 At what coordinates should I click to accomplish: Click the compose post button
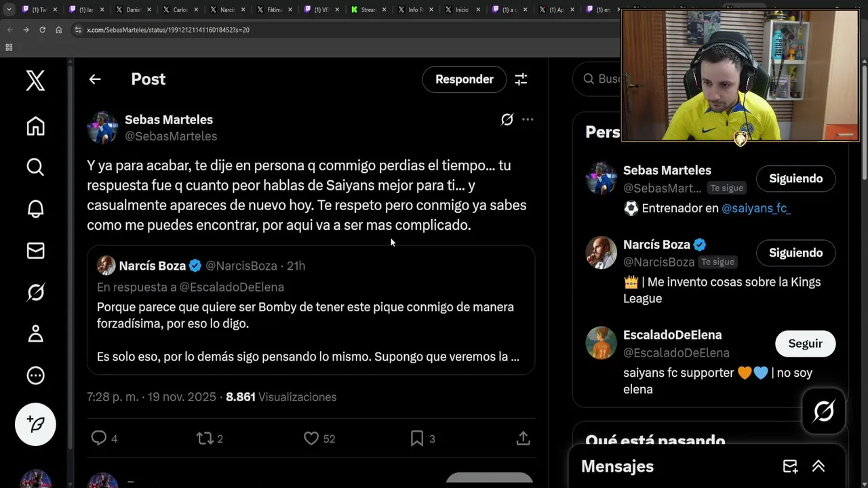tap(35, 424)
